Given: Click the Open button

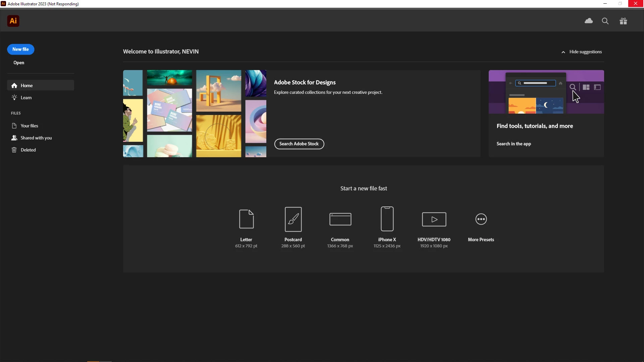Looking at the screenshot, I should pos(19,63).
